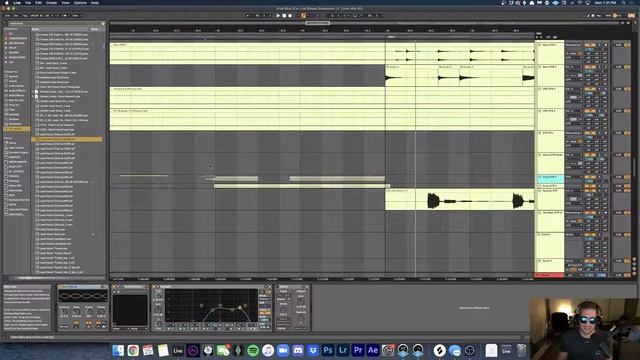Open Zoom from the dock
Screen dimensions: 640x360
283,350
